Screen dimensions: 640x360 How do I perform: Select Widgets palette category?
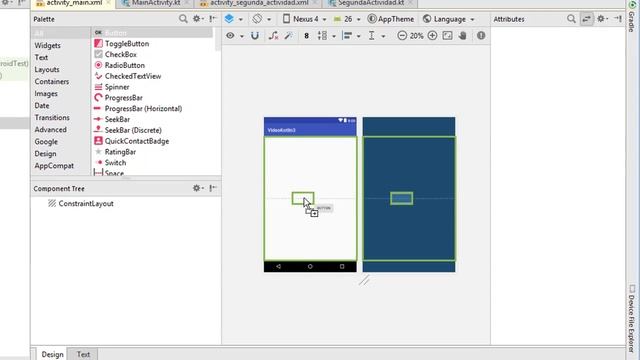point(47,45)
